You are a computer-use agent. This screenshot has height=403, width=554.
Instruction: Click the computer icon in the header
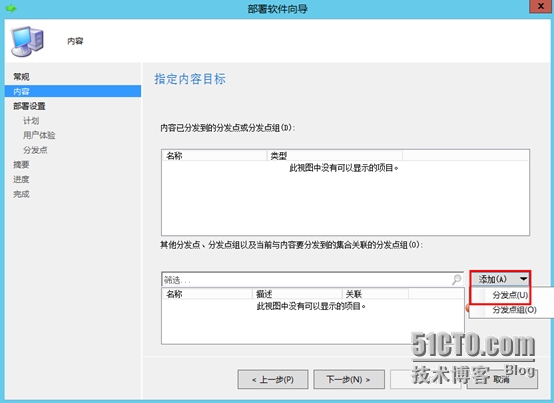(x=27, y=41)
